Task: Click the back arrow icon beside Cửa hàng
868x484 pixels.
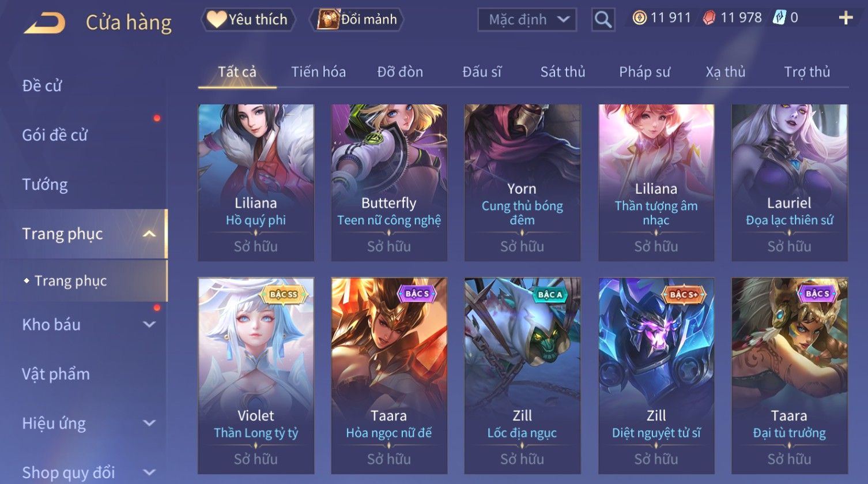Action: pyautogui.click(x=44, y=23)
